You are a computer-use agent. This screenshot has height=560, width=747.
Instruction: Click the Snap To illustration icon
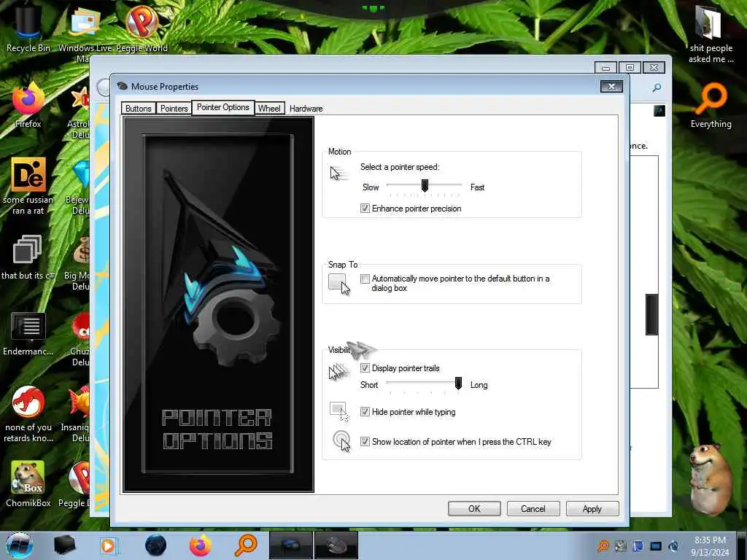click(339, 284)
